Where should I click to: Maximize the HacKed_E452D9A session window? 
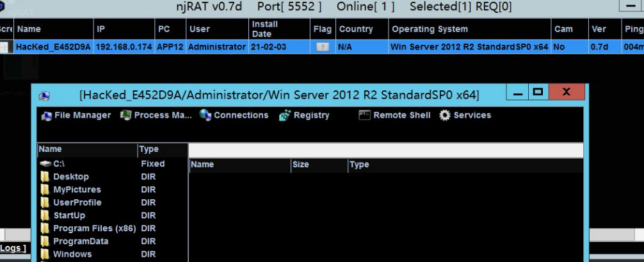point(538,92)
